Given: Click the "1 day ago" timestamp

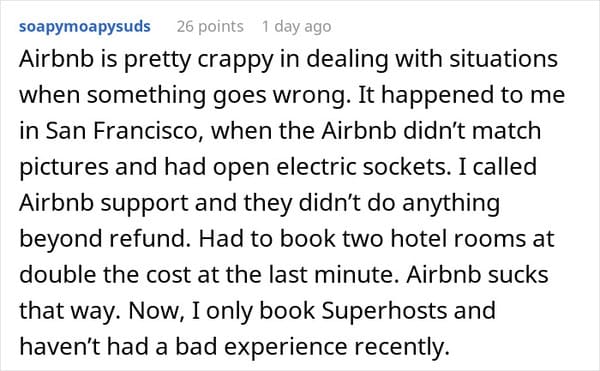Looking at the screenshot, I should point(297,27).
